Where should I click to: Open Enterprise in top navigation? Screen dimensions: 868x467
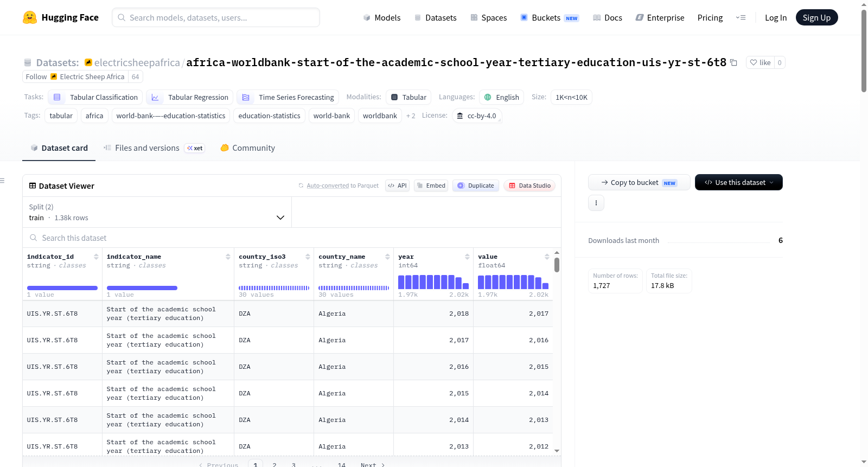pos(660,18)
